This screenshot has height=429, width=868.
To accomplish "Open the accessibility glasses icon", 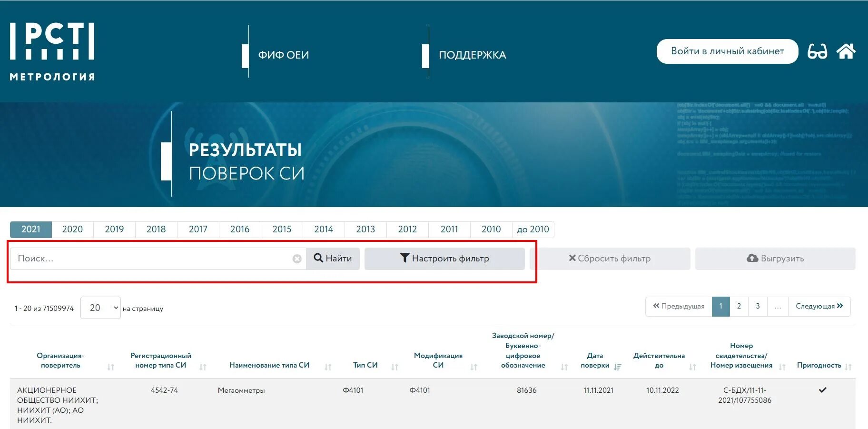I will tap(817, 51).
